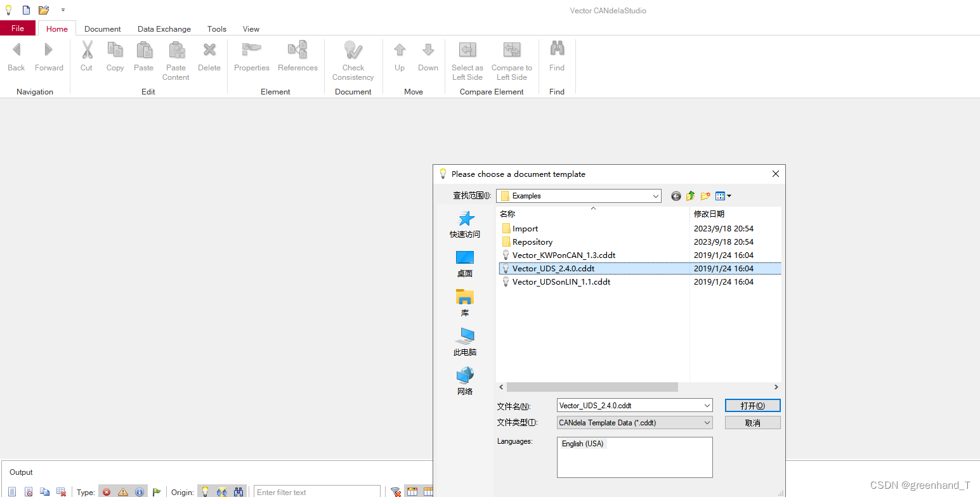Open Quick Access (快速访问) location
Image resolution: width=980 pixels, height=497 pixels.
pyautogui.click(x=465, y=224)
